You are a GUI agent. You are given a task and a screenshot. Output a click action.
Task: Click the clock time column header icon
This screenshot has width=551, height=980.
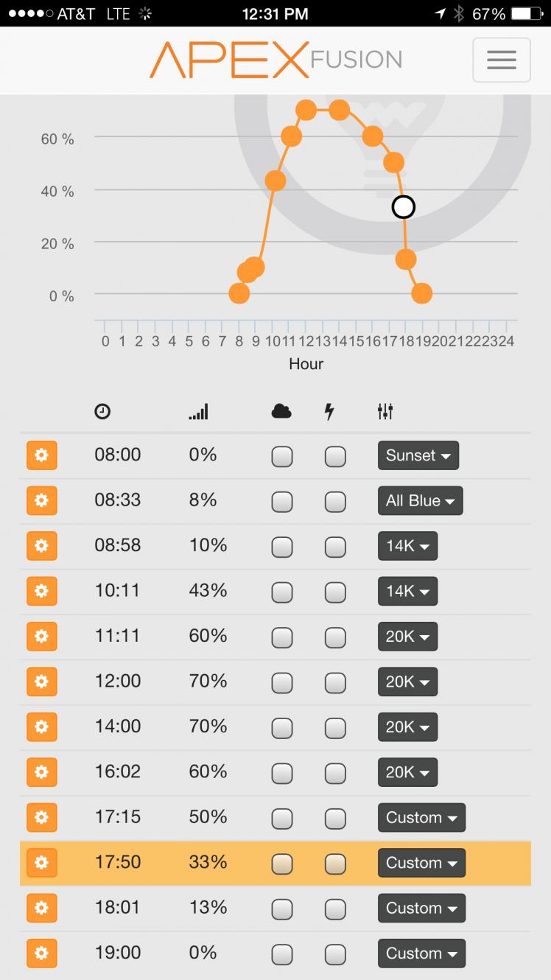coord(102,412)
